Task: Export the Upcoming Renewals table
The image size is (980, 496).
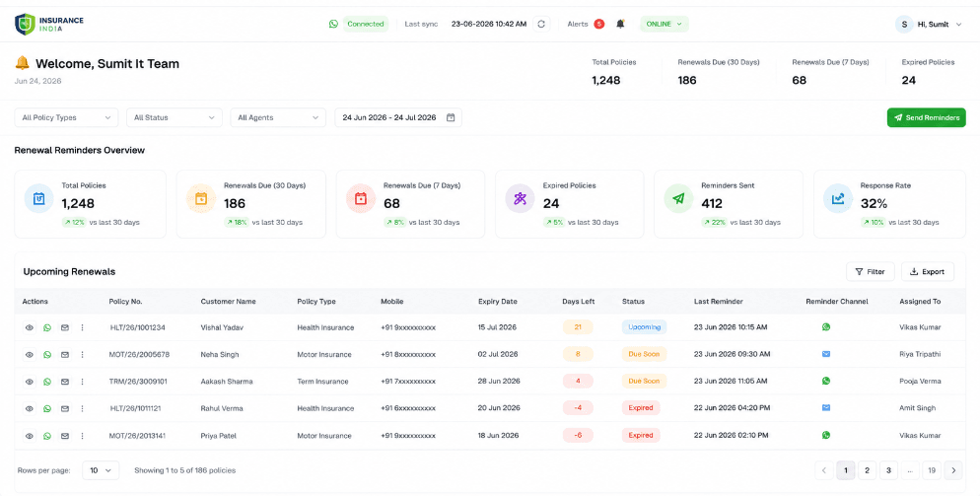Action: coord(928,271)
